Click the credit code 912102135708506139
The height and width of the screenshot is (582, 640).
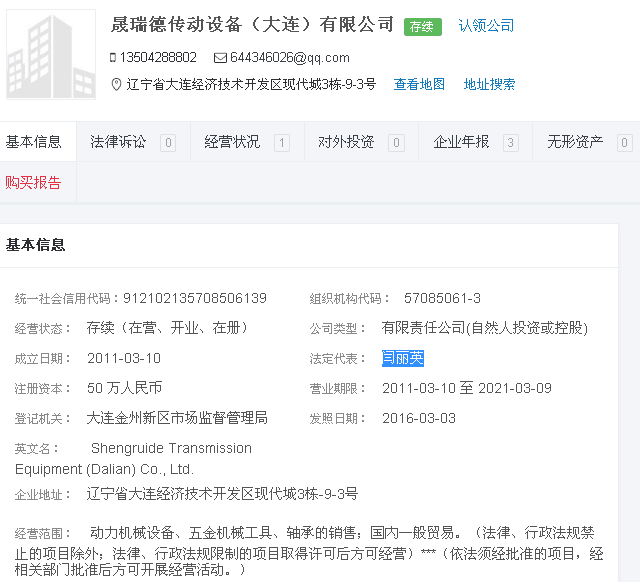[195, 298]
